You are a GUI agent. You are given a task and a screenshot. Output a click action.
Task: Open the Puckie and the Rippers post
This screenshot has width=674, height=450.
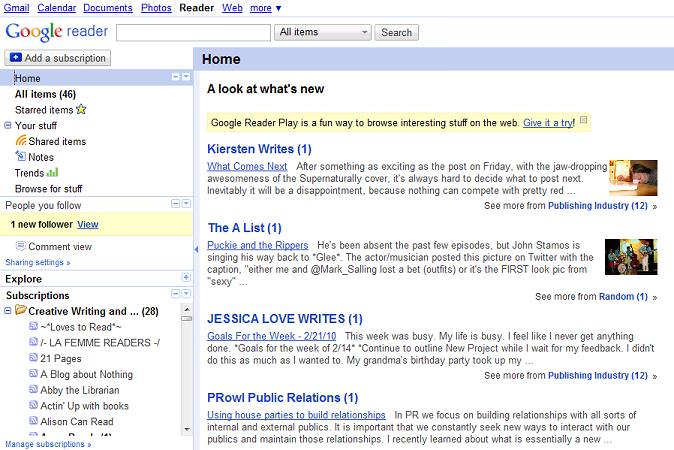(x=257, y=245)
